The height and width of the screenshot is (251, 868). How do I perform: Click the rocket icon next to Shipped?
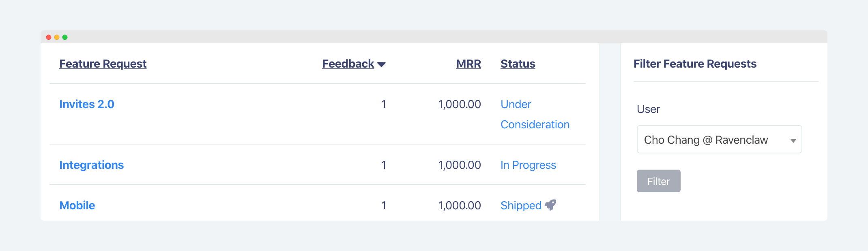(x=550, y=205)
